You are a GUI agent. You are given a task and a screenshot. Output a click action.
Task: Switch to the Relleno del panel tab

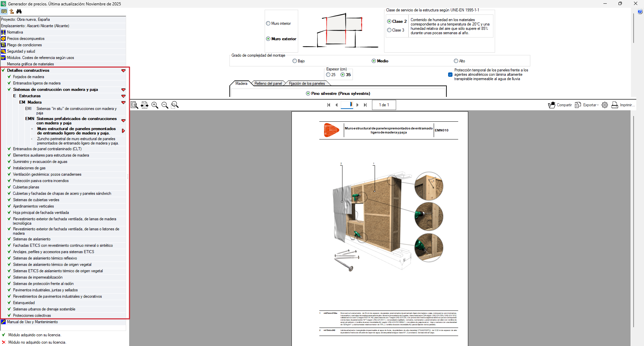click(x=268, y=83)
